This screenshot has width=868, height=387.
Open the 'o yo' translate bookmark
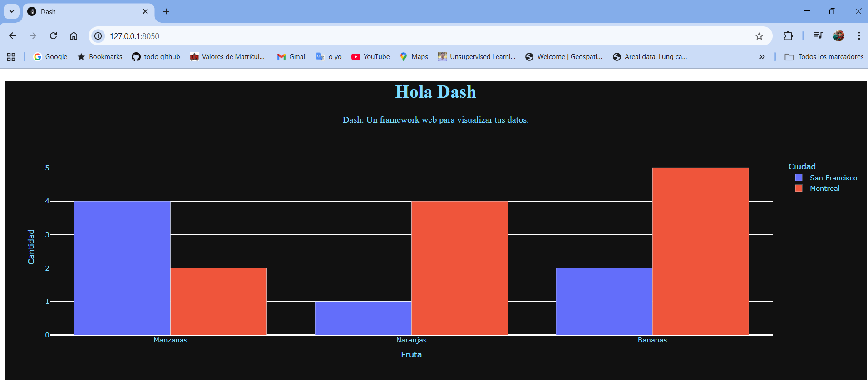pyautogui.click(x=329, y=57)
